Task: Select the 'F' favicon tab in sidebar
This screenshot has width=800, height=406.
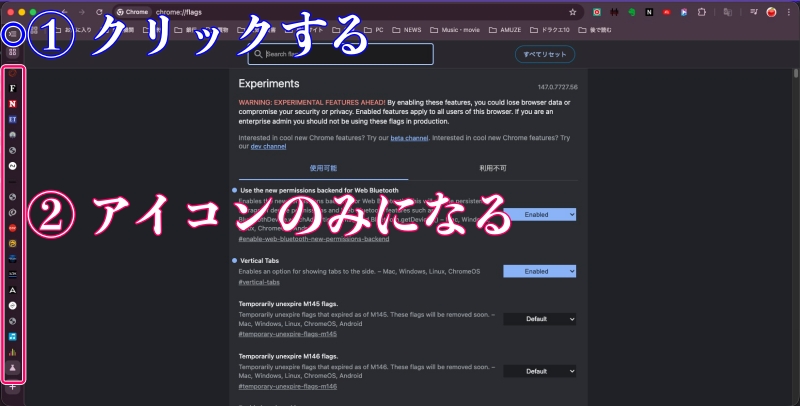Action: click(12, 89)
